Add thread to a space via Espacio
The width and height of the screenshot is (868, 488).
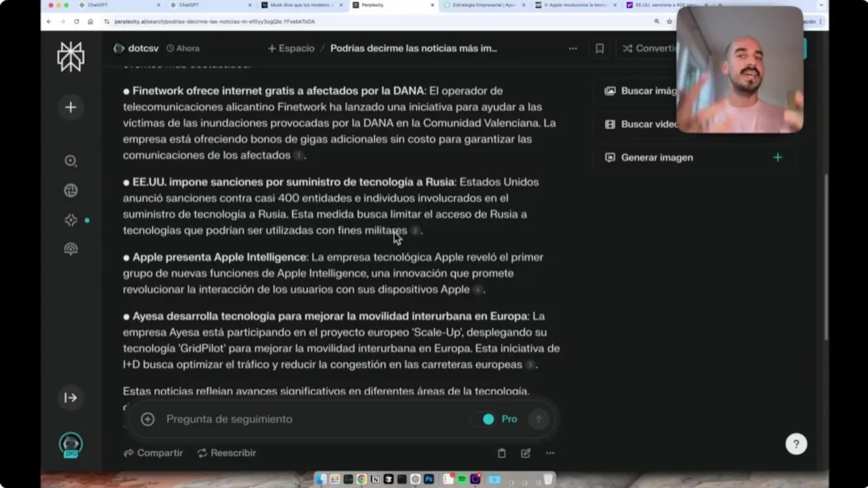pyautogui.click(x=291, y=48)
